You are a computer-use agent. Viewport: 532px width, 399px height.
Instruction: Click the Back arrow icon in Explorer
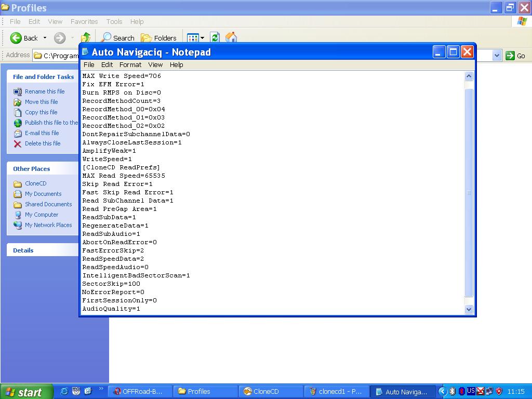click(16, 38)
